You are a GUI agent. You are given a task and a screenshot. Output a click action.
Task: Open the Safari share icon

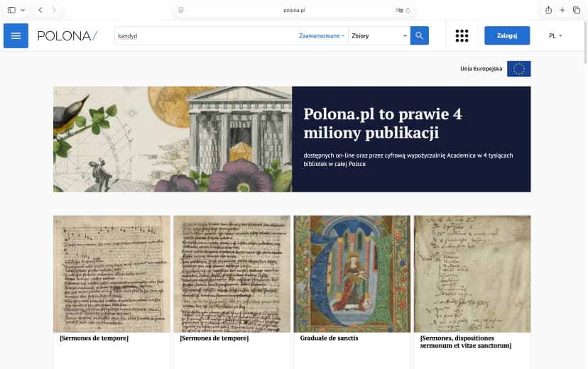(548, 10)
